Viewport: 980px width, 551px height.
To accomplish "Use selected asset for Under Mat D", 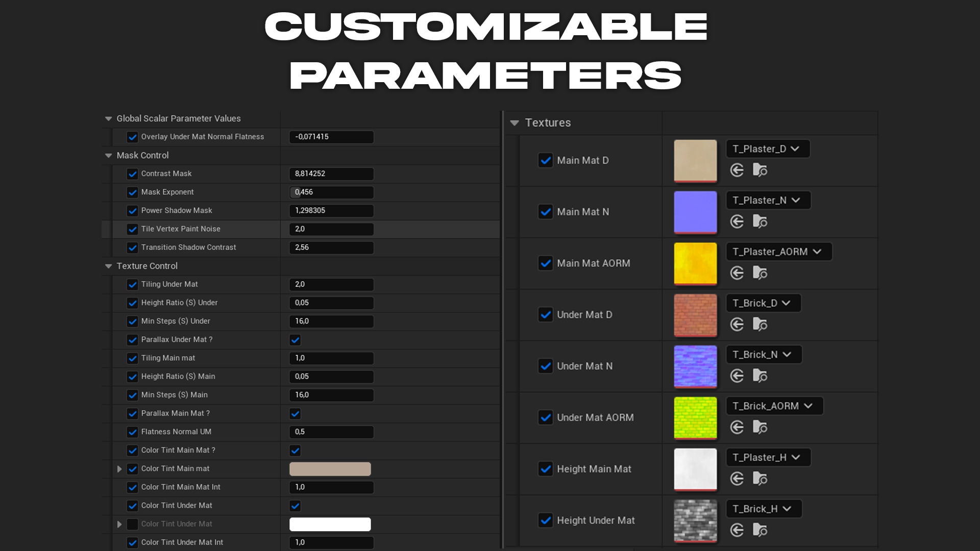I will point(737,324).
